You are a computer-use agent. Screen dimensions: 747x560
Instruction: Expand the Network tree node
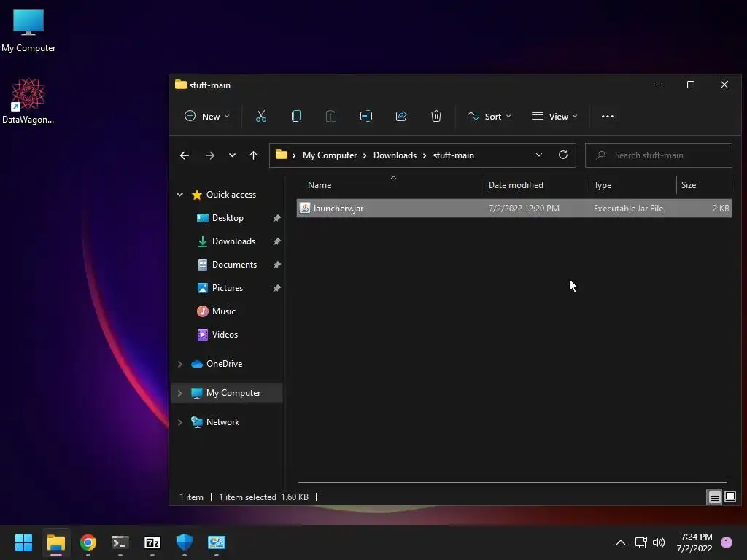pos(179,422)
